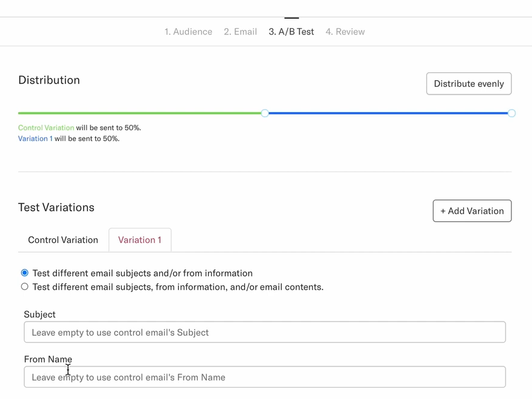Jump to the Review step
Image resolution: width=532 pixels, height=399 pixels.
tap(345, 31)
